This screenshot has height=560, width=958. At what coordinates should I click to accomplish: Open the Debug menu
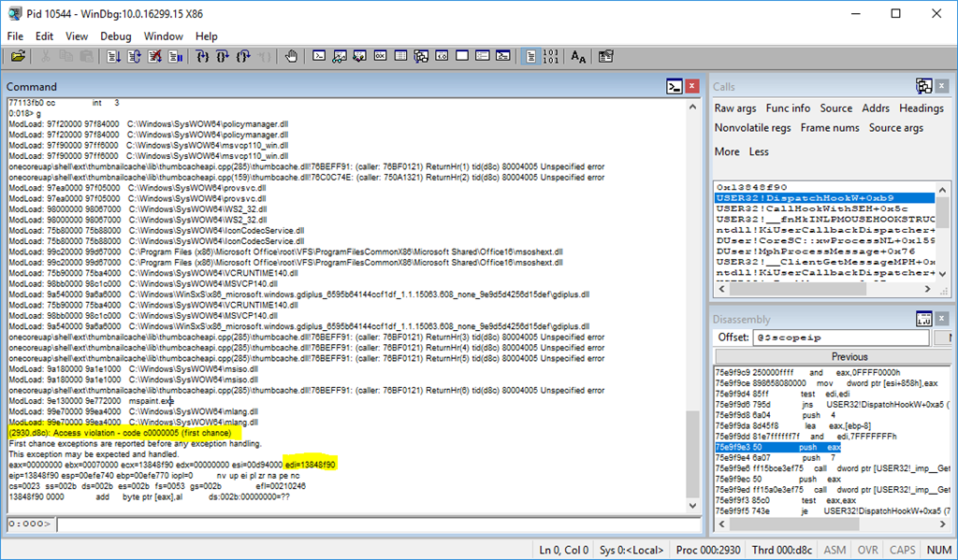point(115,36)
